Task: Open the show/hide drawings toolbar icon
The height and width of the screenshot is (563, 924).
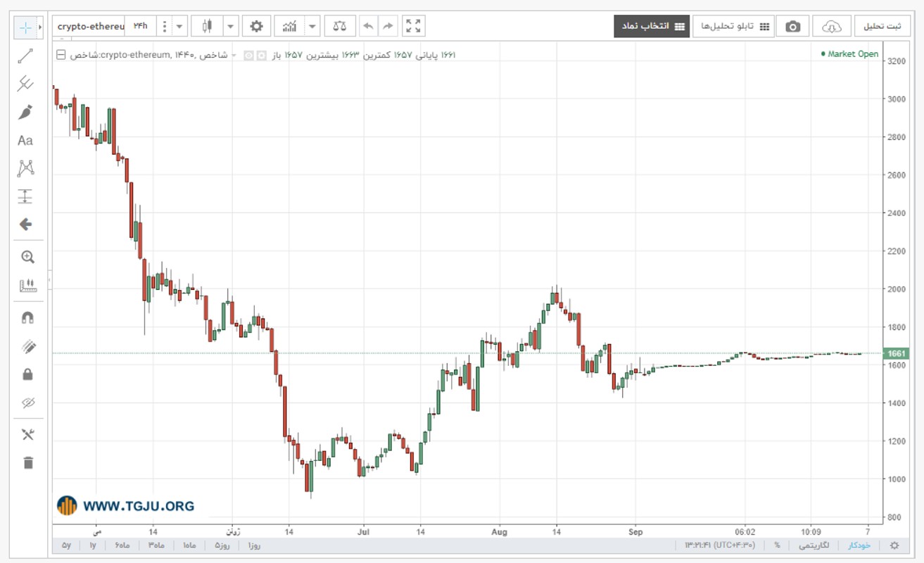Action: 27,435
